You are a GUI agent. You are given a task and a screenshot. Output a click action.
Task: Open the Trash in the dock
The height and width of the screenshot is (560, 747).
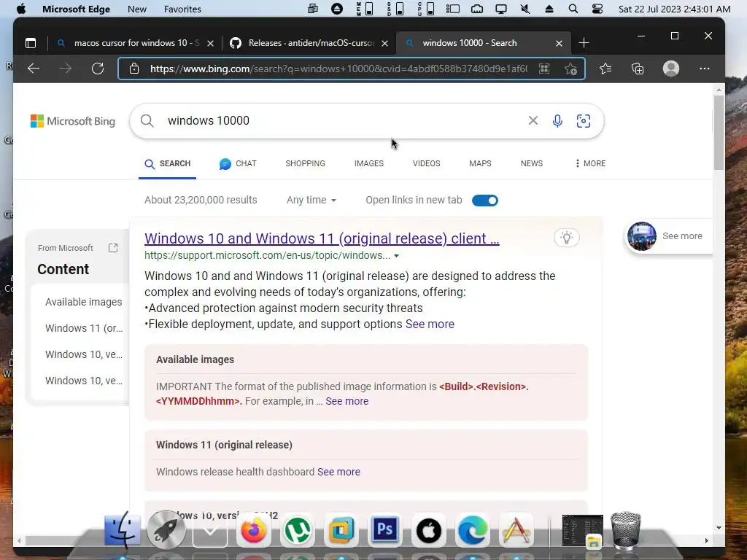click(625, 531)
